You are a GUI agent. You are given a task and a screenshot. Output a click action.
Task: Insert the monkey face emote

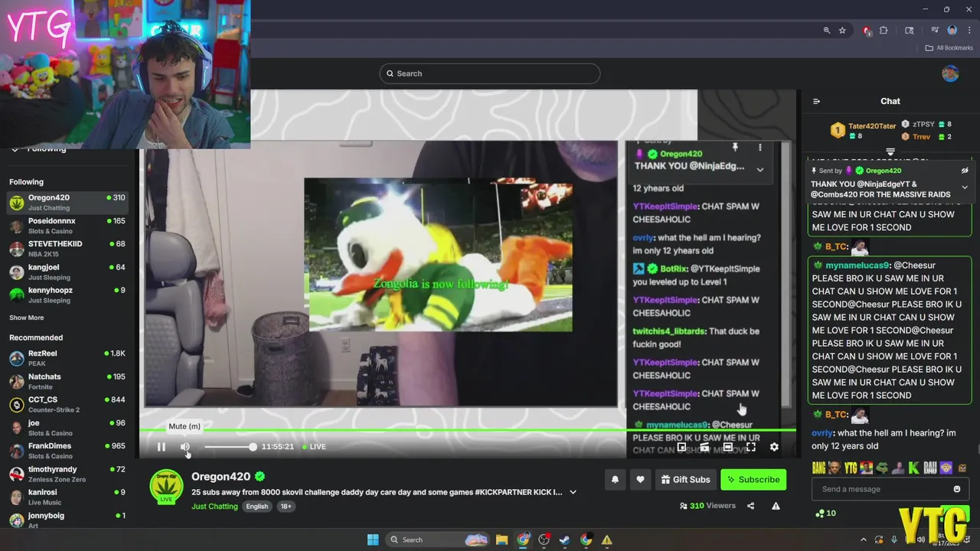point(946,468)
